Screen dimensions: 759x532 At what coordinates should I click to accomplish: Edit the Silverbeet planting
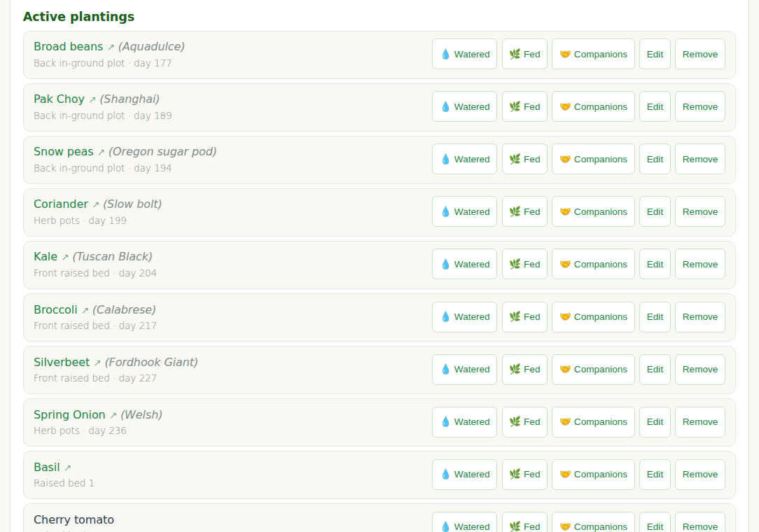[655, 370]
